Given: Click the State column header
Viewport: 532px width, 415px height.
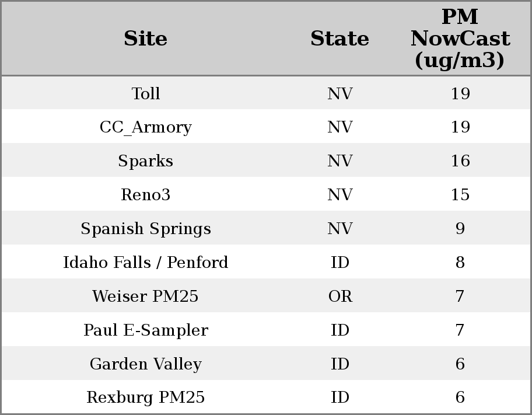Looking at the screenshot, I should tap(339, 39).
